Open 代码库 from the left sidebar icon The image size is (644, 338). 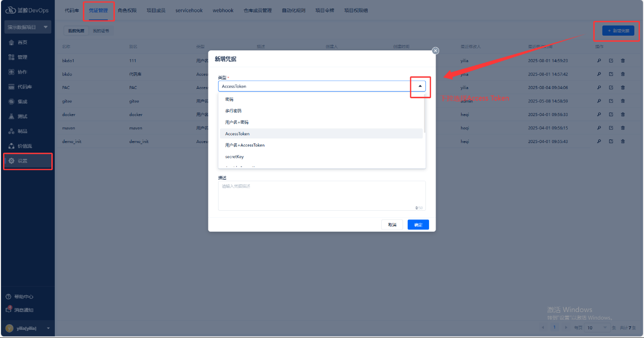(x=12, y=87)
